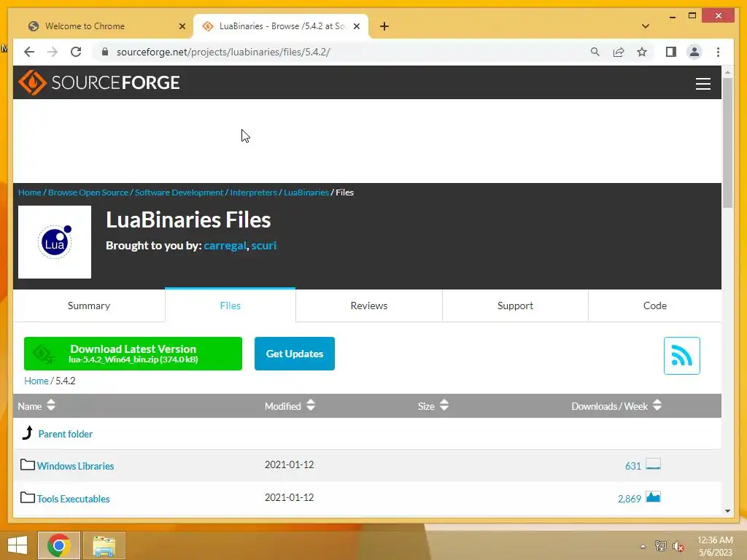Image resolution: width=747 pixels, height=560 pixels.
Task: Click the SourceForge logo
Action: (x=99, y=82)
